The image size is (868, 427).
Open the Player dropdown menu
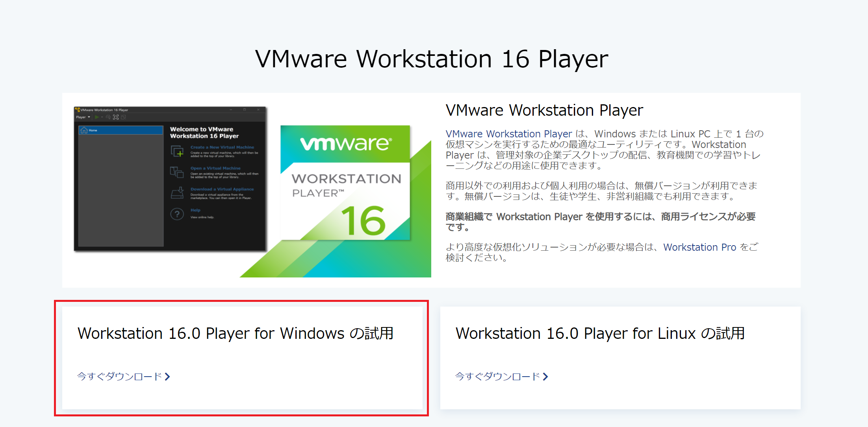(x=83, y=117)
